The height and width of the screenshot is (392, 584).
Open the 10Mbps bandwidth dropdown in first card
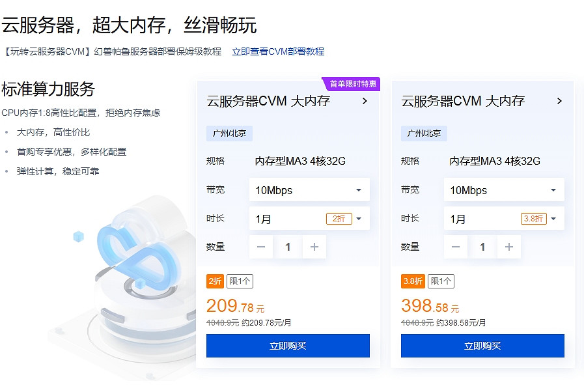pos(309,190)
